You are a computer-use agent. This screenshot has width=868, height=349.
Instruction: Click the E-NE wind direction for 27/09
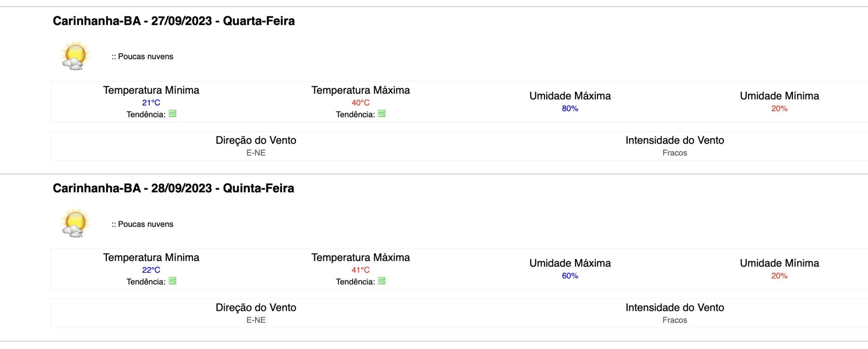[x=256, y=153]
